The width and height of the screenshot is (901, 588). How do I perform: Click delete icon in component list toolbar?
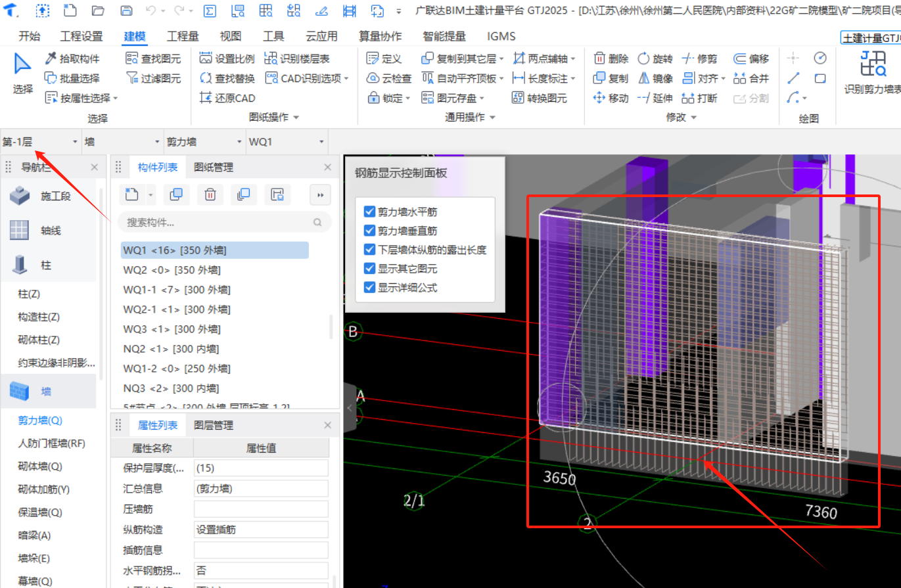pos(210,194)
